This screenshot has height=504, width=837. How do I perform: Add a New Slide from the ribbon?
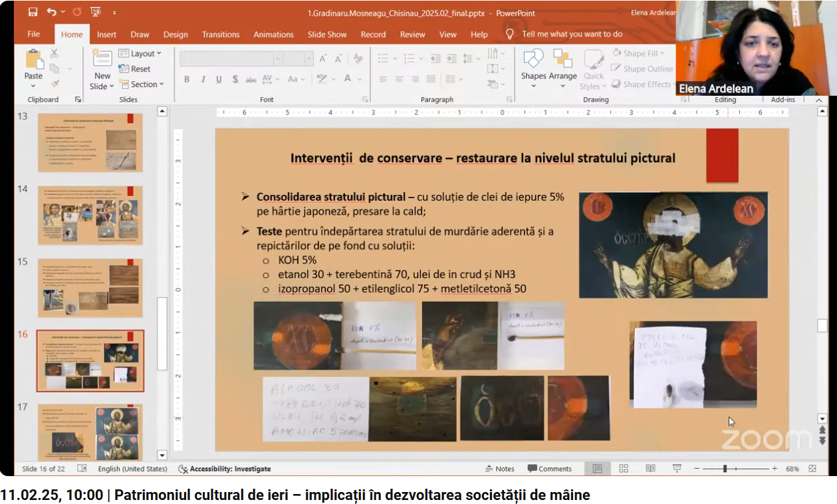(102, 69)
